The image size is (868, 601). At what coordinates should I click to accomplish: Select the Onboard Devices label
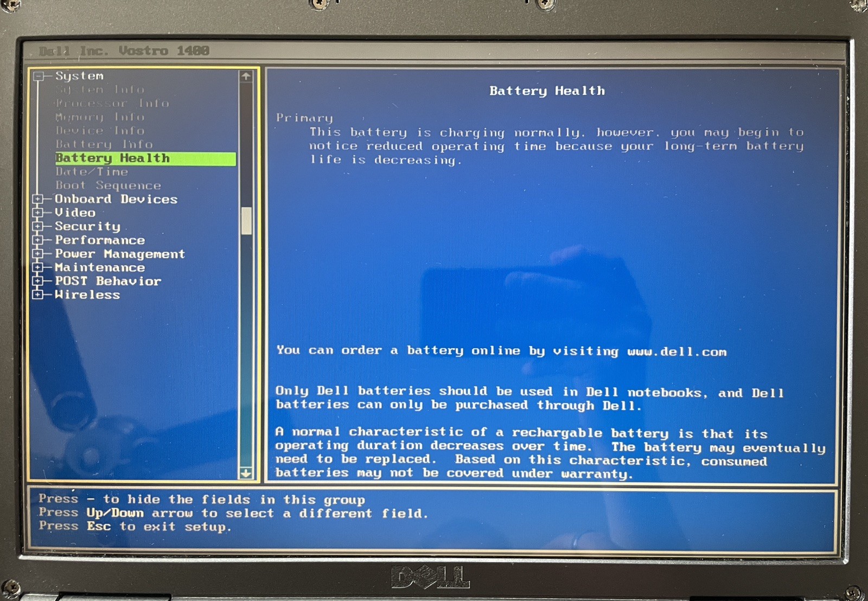click(116, 199)
